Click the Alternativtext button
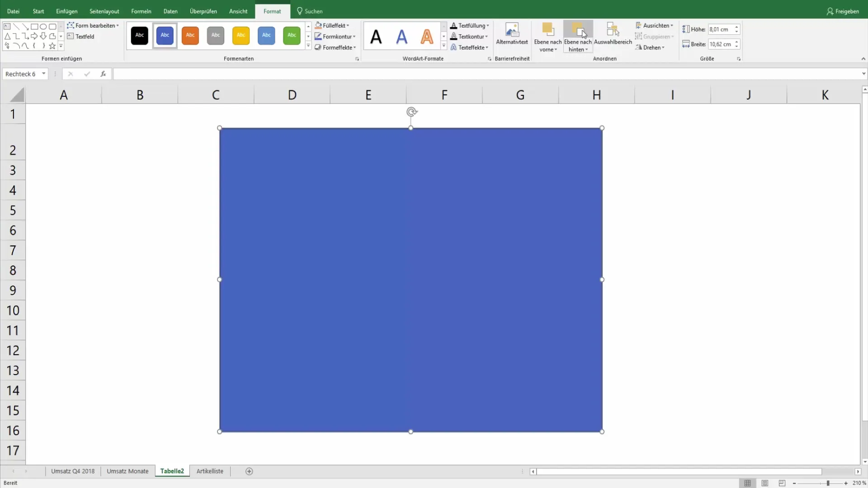 click(512, 34)
